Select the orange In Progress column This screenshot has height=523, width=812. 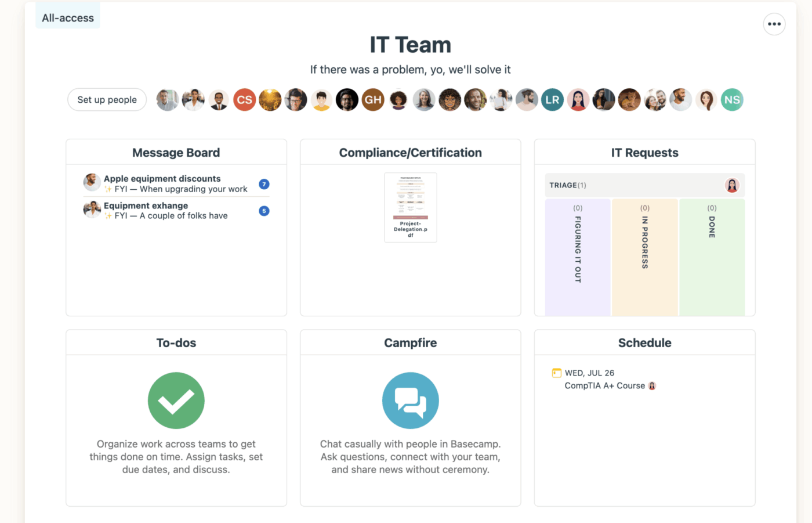click(644, 257)
